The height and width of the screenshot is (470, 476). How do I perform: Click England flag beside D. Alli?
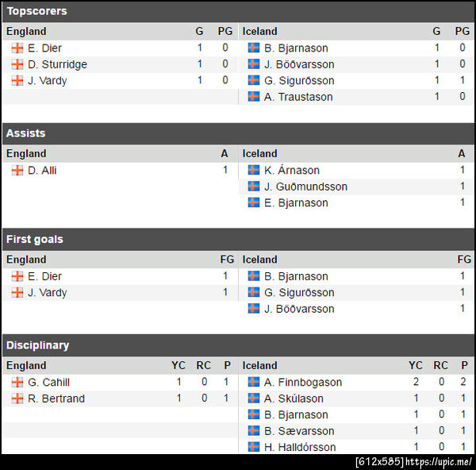point(17,170)
